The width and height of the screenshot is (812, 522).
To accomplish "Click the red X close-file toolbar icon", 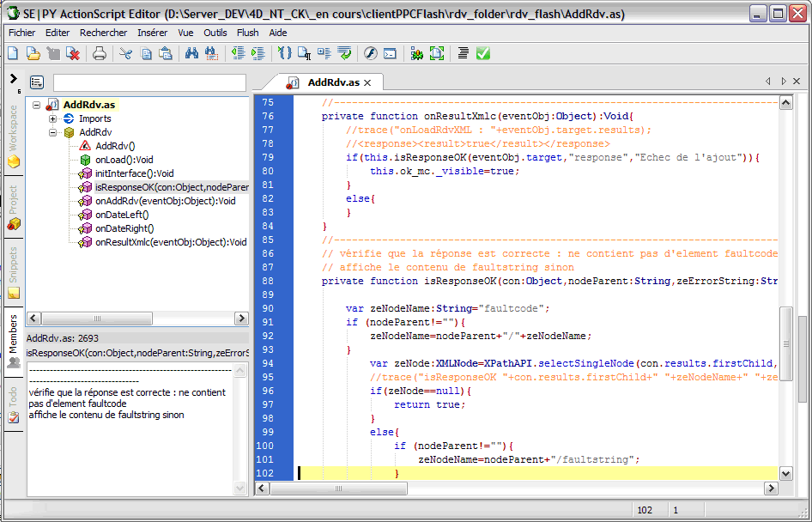I will [x=73, y=53].
